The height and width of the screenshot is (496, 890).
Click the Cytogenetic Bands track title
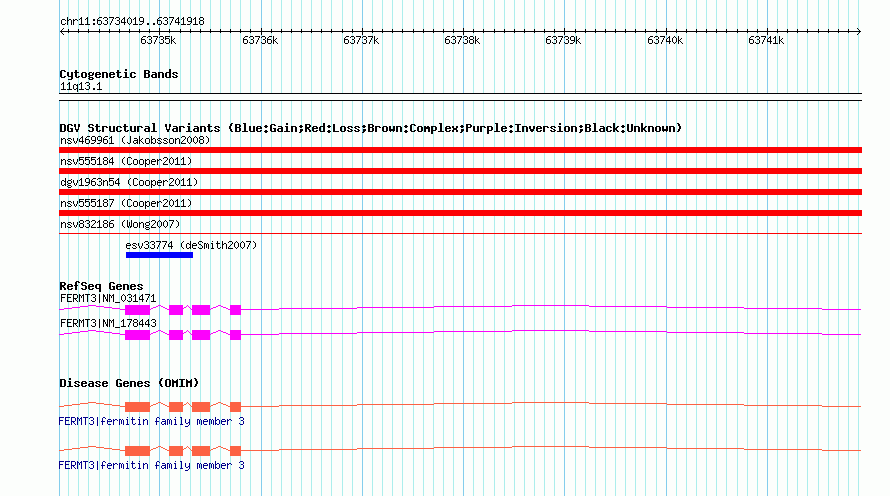pyautogui.click(x=119, y=74)
